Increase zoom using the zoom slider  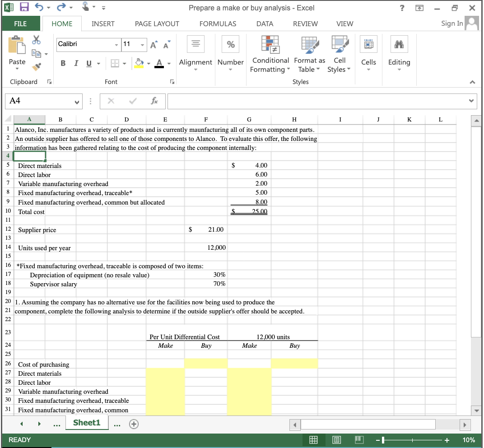tap(447, 439)
